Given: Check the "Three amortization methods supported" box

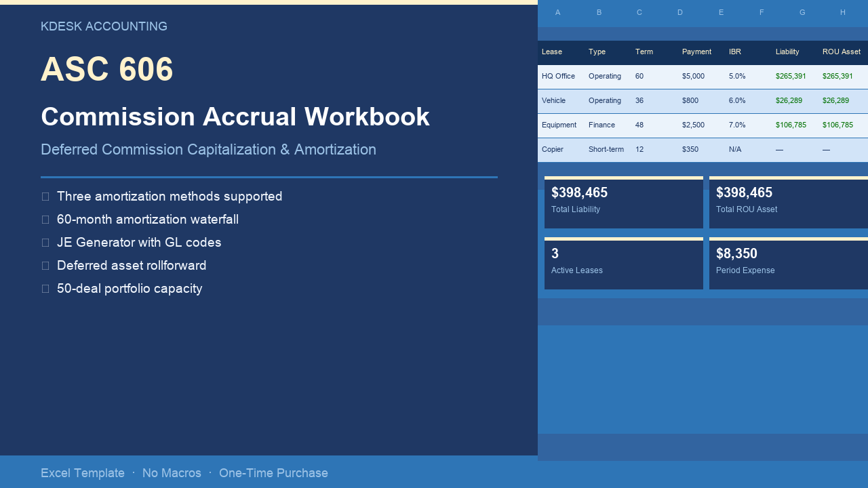Looking at the screenshot, I should point(45,197).
